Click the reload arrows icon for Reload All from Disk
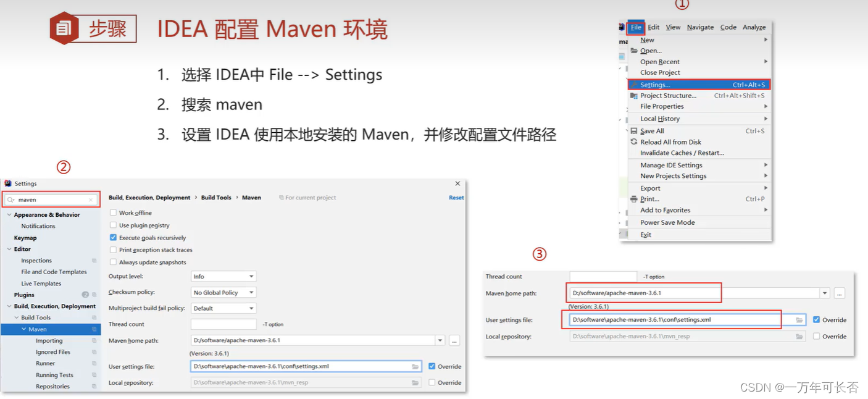This screenshot has width=868, height=399. (634, 142)
